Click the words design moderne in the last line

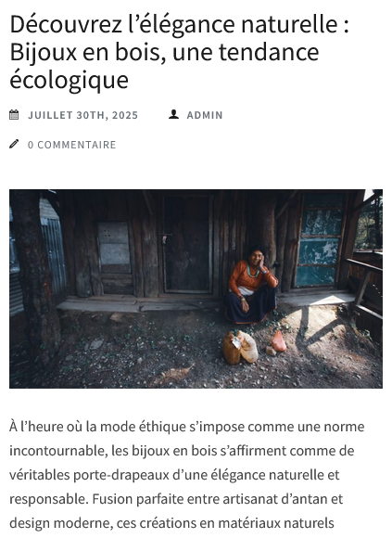coord(59,523)
